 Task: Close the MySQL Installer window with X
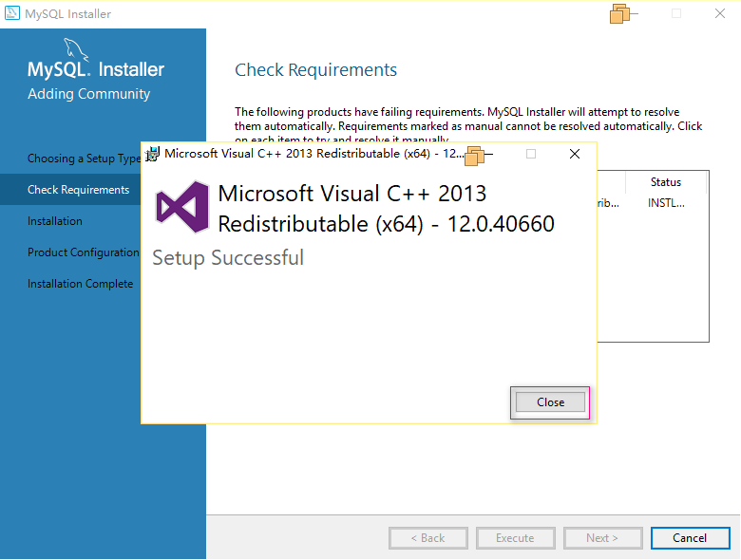(x=720, y=13)
